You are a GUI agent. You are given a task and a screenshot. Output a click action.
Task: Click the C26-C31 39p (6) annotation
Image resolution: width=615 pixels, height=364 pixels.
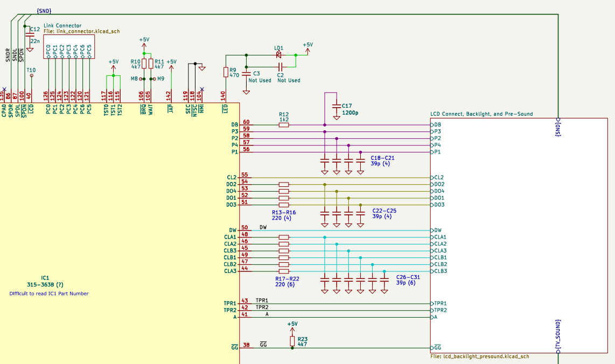click(408, 279)
